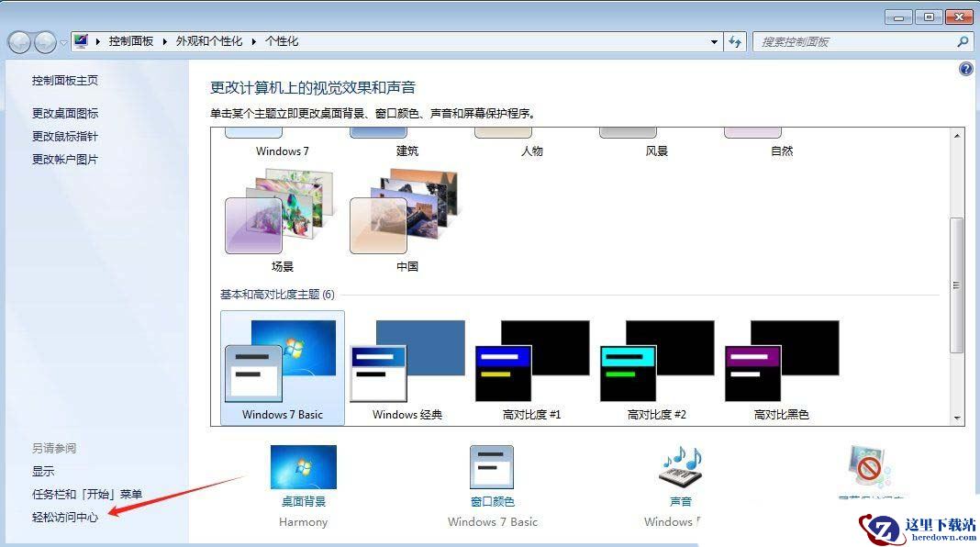Click the Forward navigation arrow
This screenshot has height=547, width=980.
45,42
